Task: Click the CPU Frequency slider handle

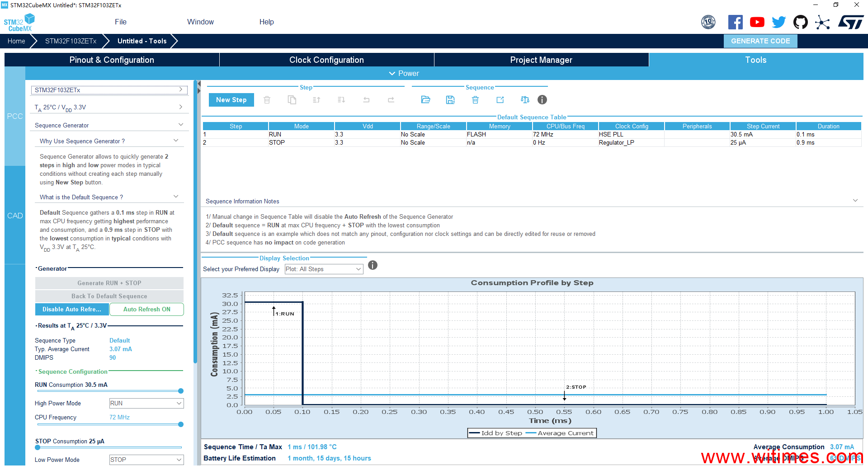Action: 181,424
